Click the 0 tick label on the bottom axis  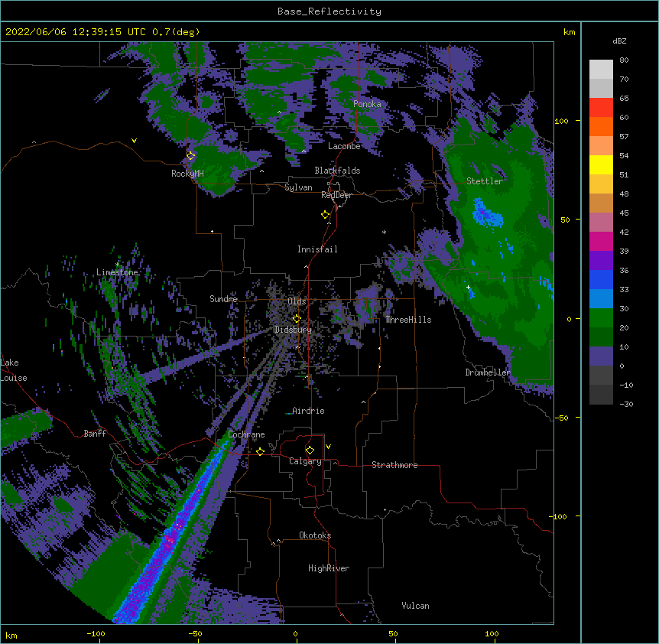pos(295,633)
